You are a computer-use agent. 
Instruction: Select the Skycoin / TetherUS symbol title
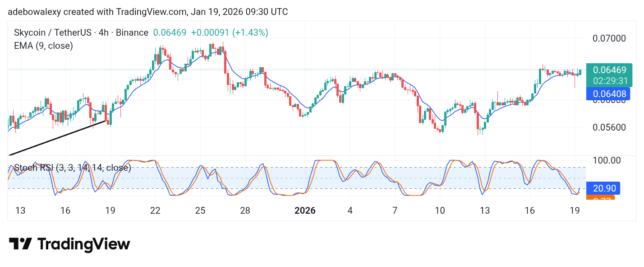(81, 33)
